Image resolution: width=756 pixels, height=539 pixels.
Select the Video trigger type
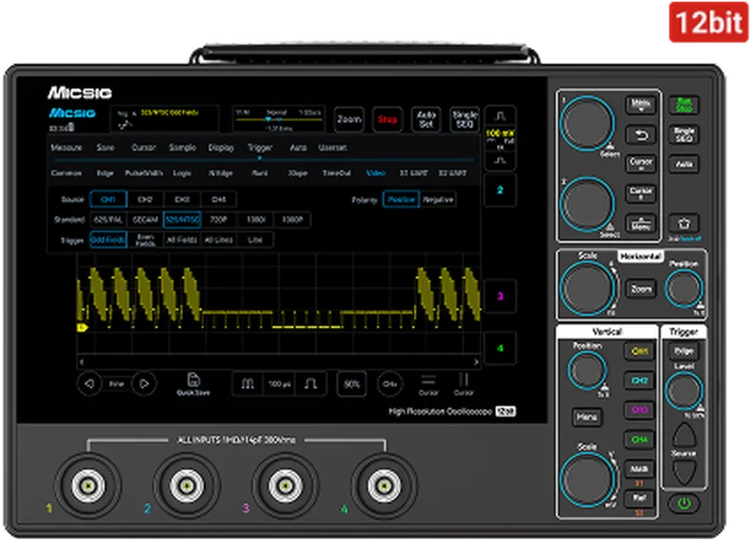click(x=375, y=173)
